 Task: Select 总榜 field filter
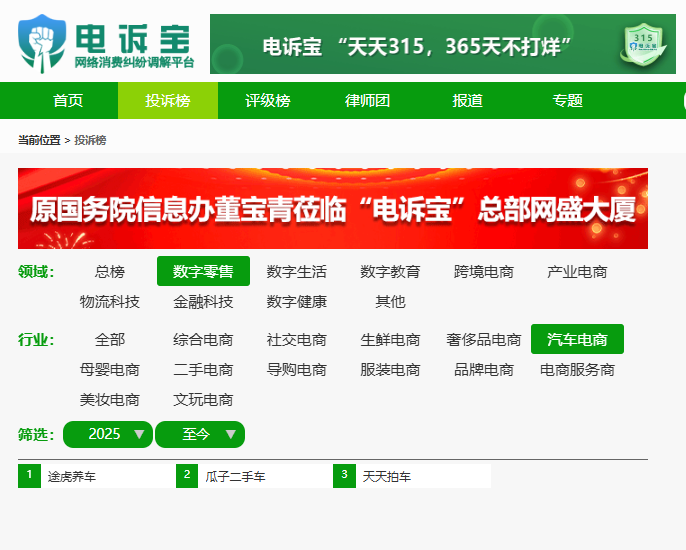click(x=110, y=271)
